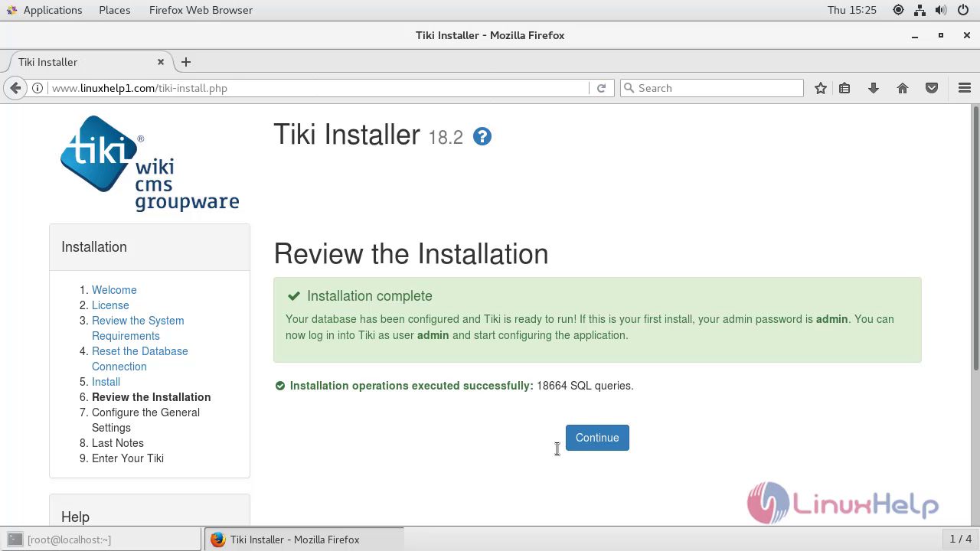Go to Firefox home page icon
Screen dimensions: 980x551
coord(903,88)
